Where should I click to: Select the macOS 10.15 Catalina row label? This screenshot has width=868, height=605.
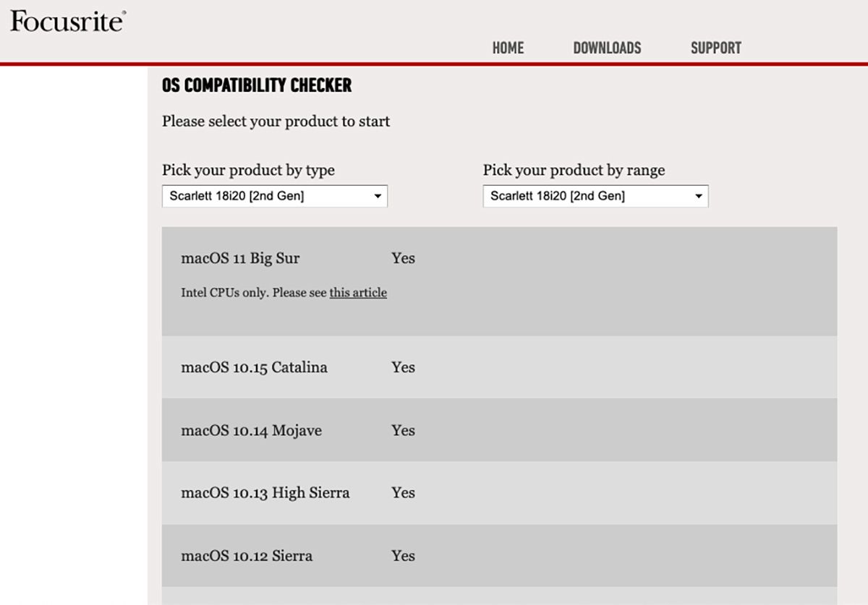254,367
